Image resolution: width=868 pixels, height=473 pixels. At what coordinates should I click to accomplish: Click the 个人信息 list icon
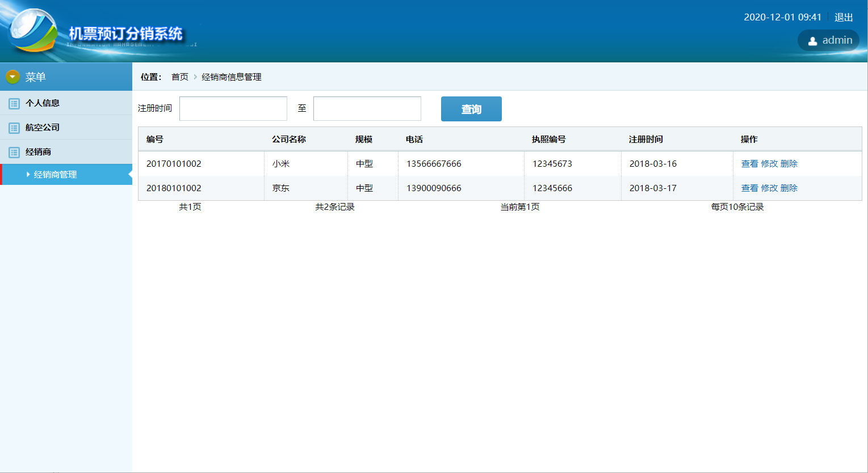pos(14,103)
